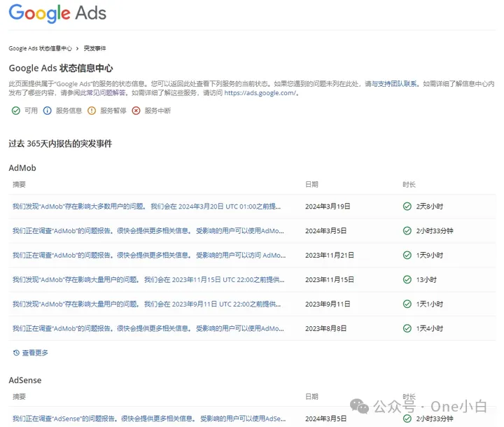Click date cell 2023年11月21日
The image size is (504, 427).
coord(330,255)
